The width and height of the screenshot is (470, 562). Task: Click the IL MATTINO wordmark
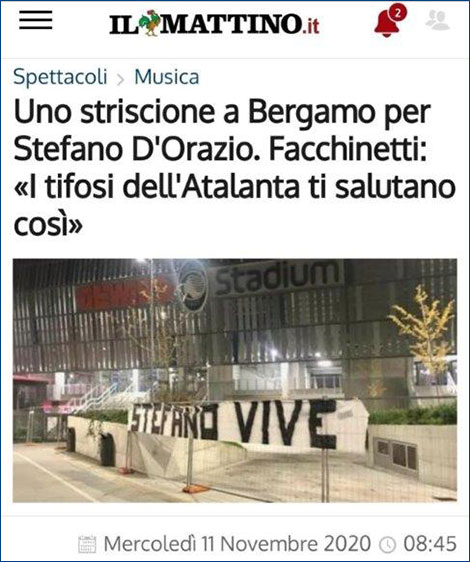(x=205, y=24)
